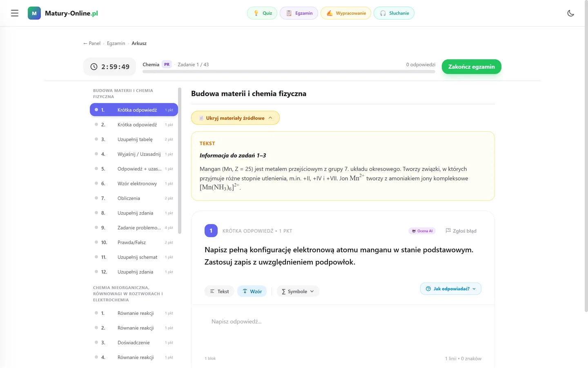The image size is (588, 368).
Task: Click the Ocena AI badge
Action: [422, 231]
